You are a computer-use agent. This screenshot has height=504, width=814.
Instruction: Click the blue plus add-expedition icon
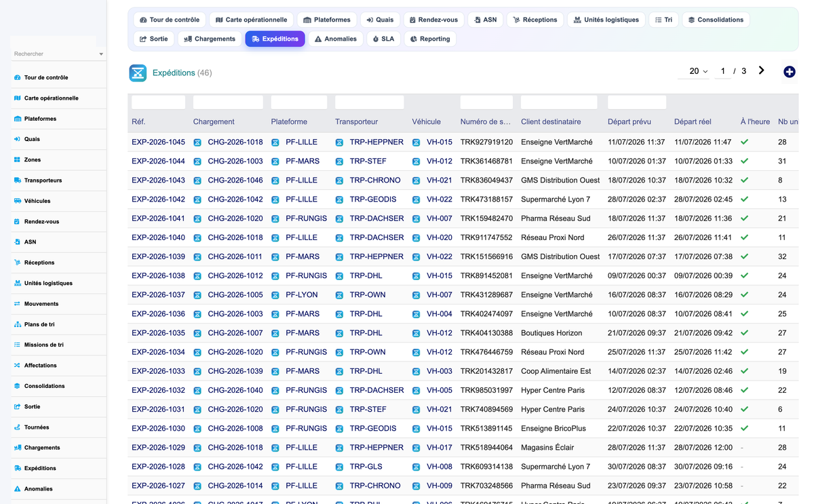(789, 72)
